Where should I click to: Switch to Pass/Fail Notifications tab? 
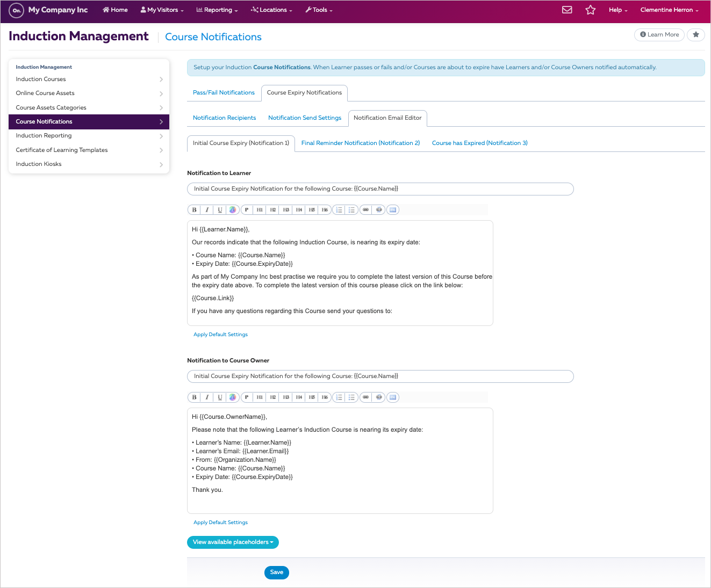point(224,92)
